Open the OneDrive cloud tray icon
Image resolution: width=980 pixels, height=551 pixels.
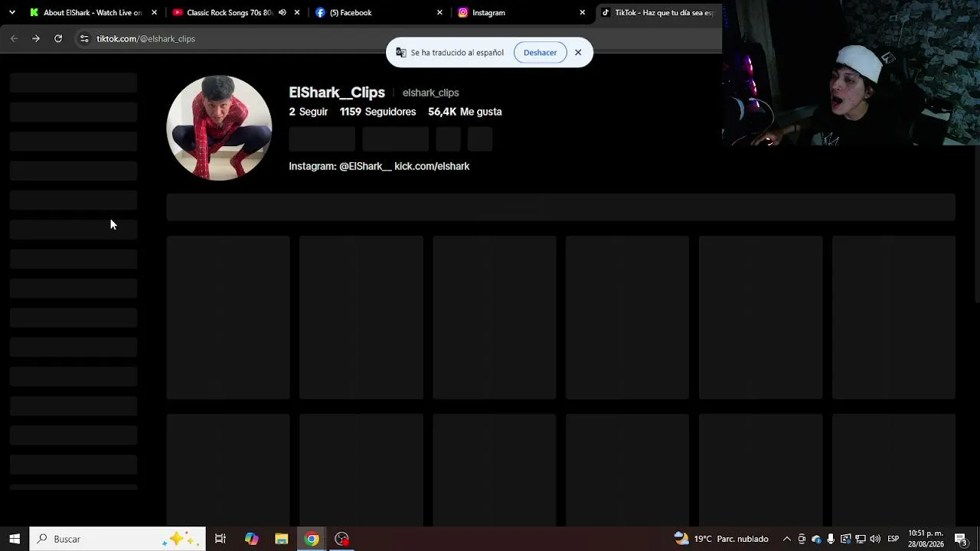816,539
